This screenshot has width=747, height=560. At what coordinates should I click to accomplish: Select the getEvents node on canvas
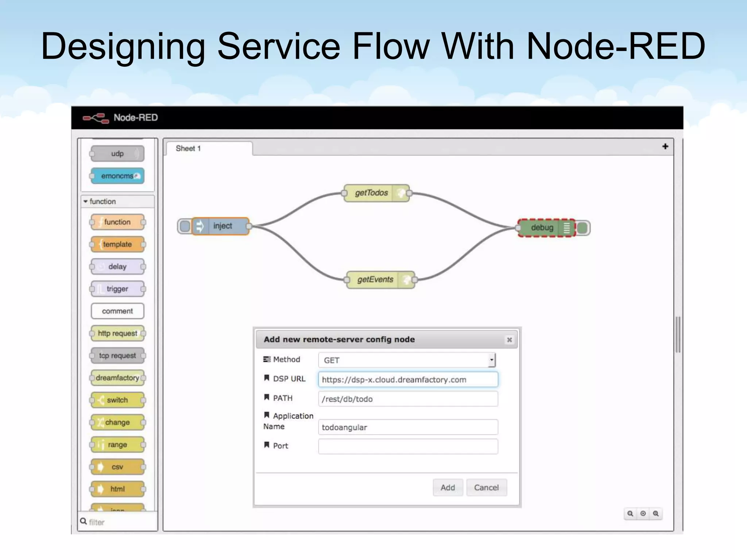pos(380,280)
